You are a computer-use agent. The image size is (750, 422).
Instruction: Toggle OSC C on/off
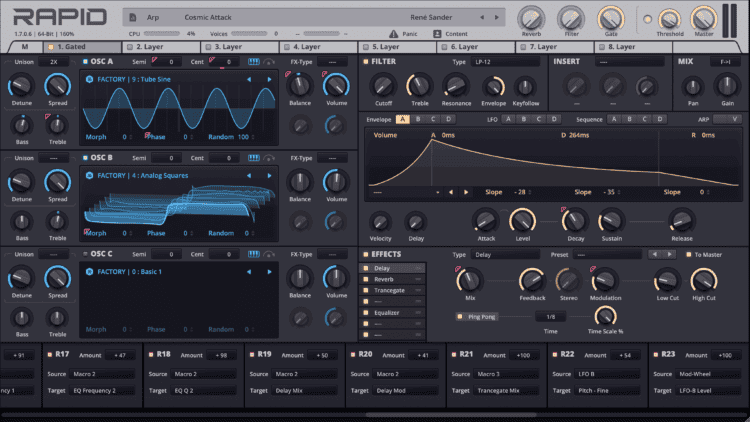coord(85,254)
